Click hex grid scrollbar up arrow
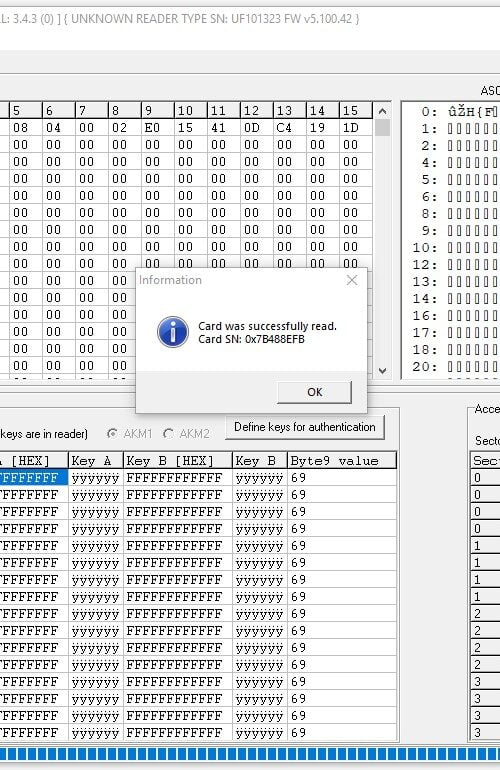The height and width of the screenshot is (770, 500). (382, 111)
